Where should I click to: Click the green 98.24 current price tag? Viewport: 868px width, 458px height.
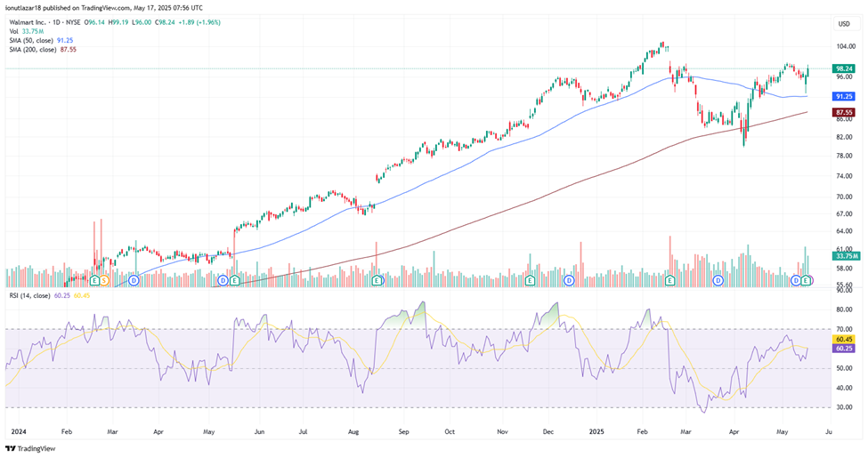[844, 68]
